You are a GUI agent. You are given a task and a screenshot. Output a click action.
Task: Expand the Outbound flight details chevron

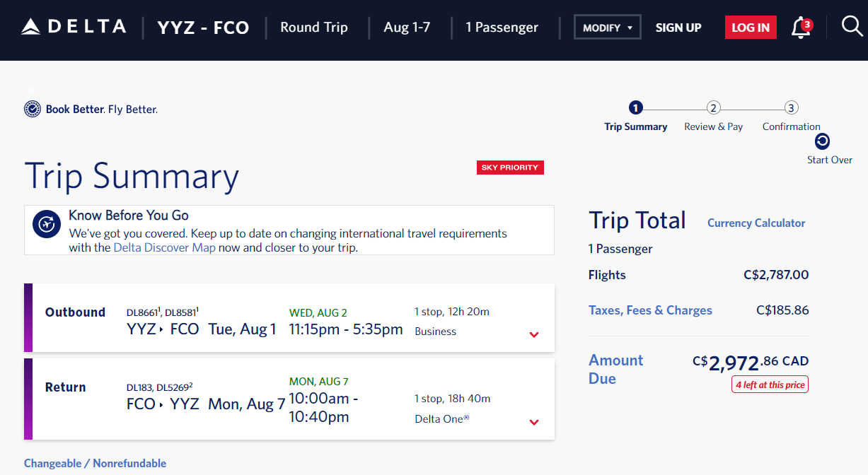point(534,334)
